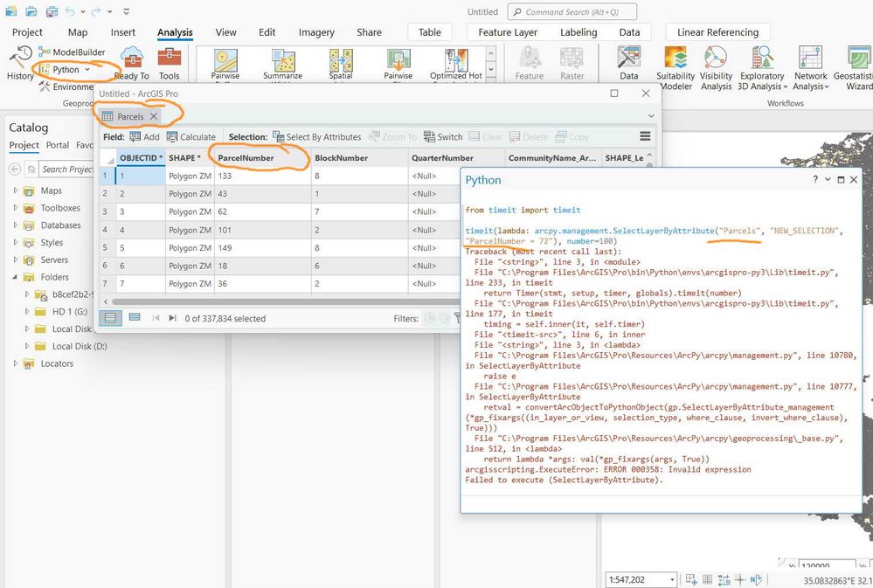Click the New Project icon in quick access toolbar
873x588 pixels.
11,11
